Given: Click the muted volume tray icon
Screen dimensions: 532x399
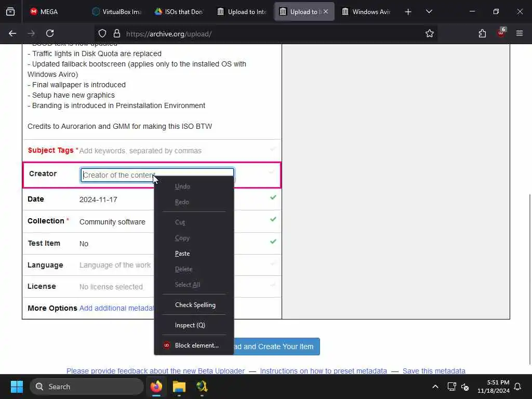Looking at the screenshot, I should point(465,387).
